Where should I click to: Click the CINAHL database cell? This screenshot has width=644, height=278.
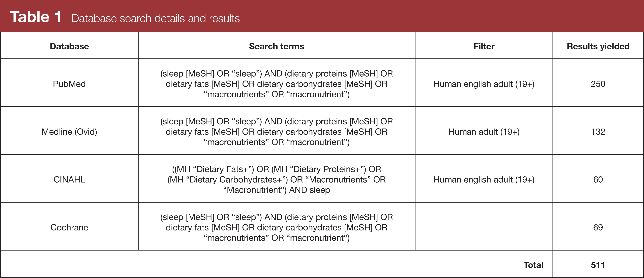coord(69,180)
